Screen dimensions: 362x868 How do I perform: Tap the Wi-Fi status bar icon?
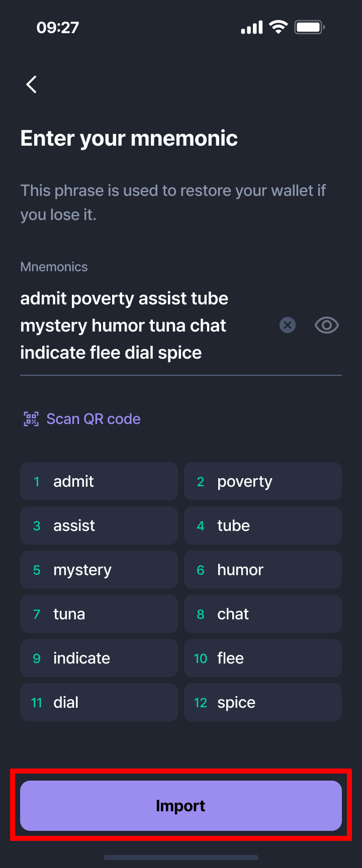click(x=278, y=27)
